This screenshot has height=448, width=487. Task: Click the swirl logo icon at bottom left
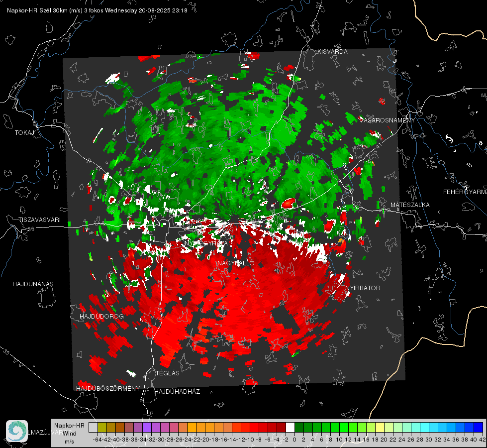pyautogui.click(x=17, y=431)
